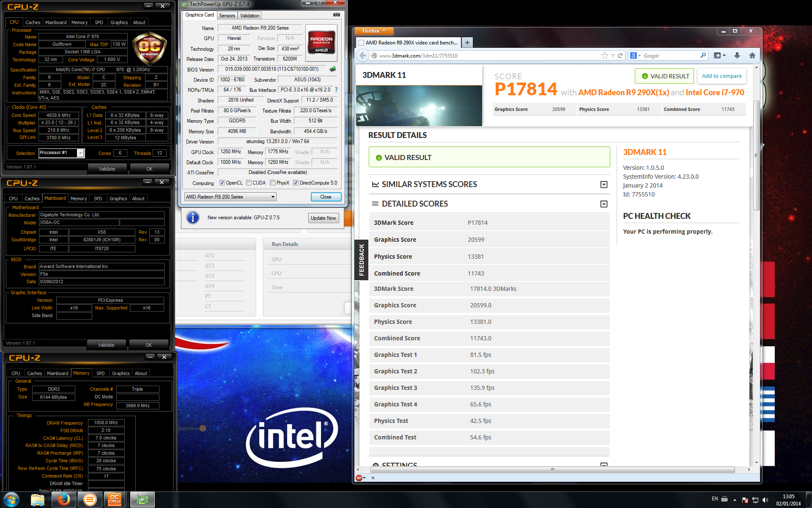Viewport: 812px width, 508px height.
Task: Expand the Similar Systems Scores section
Action: (x=604, y=185)
